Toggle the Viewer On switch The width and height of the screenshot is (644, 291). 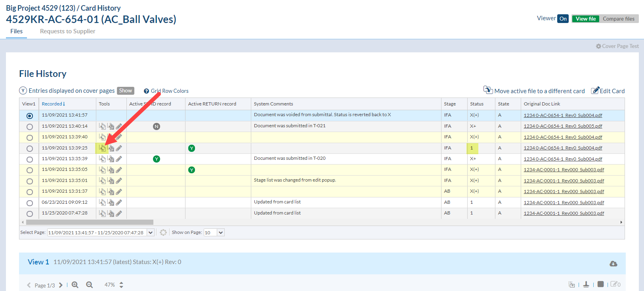[563, 19]
